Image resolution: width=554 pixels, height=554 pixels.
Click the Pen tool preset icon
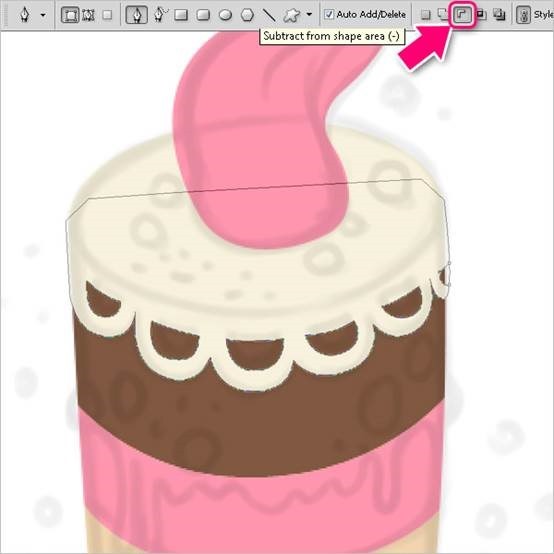(x=25, y=15)
